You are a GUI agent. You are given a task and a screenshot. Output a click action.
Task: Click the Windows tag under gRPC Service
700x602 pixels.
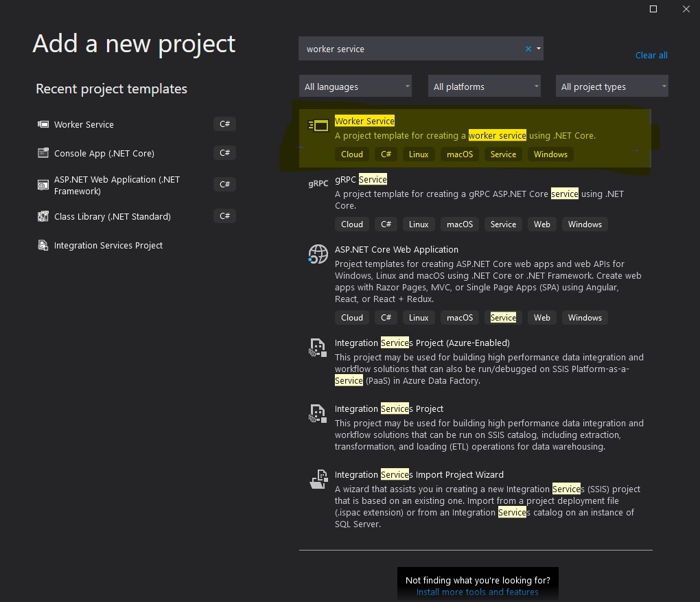[x=585, y=224]
